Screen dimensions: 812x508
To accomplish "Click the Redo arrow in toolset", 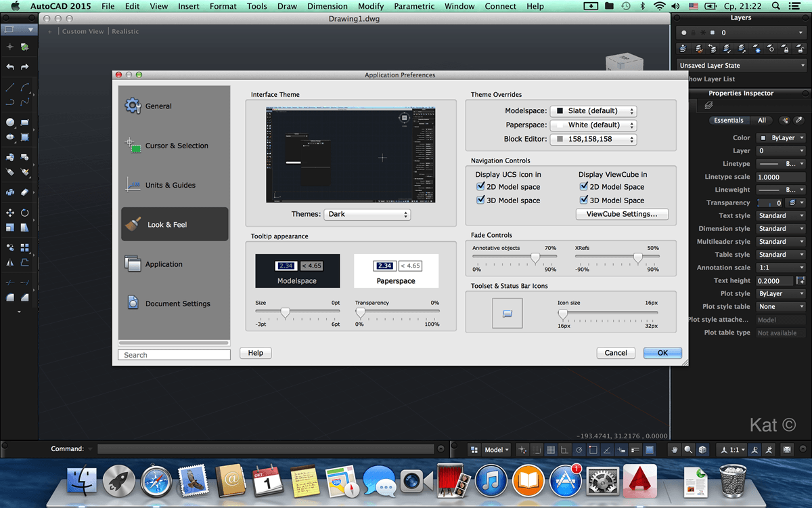I will tap(25, 66).
